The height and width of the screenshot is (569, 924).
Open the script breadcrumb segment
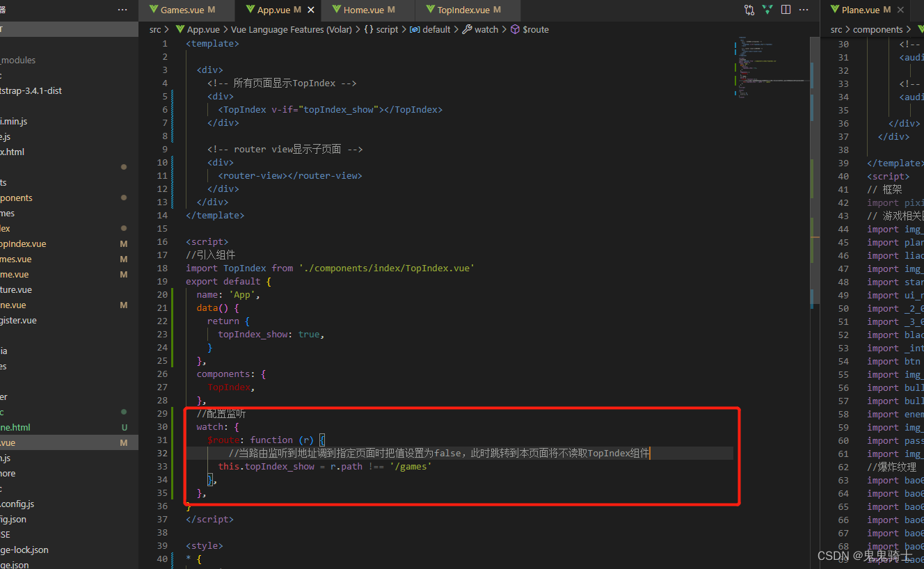click(382, 29)
